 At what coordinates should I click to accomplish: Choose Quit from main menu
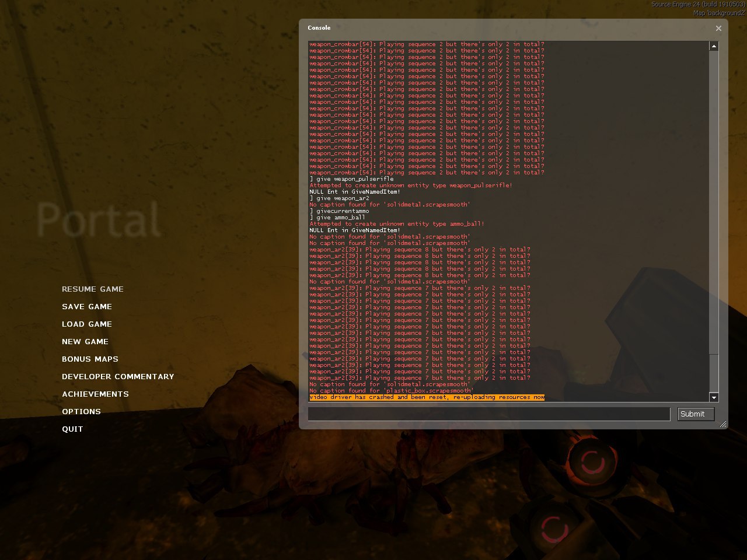point(72,429)
